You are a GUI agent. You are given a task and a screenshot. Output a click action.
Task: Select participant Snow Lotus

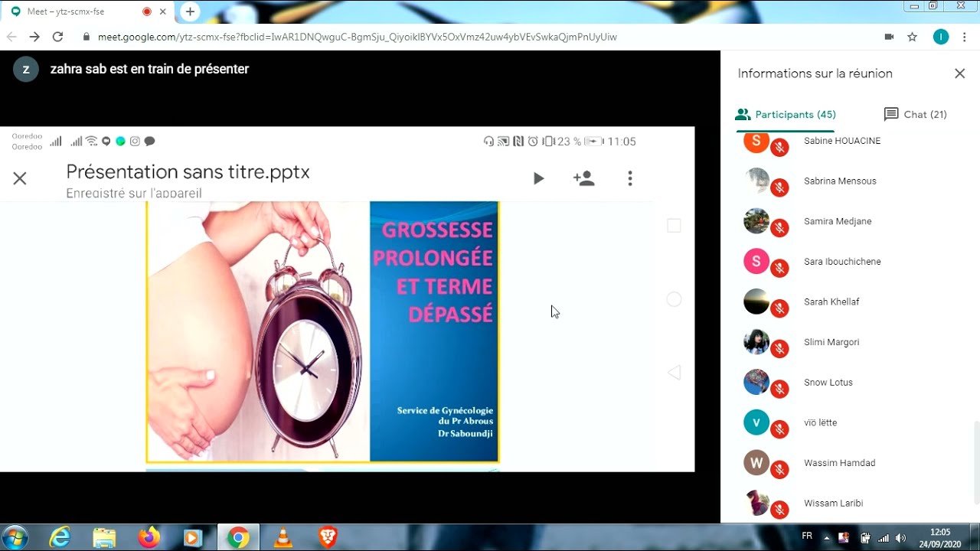[828, 383]
